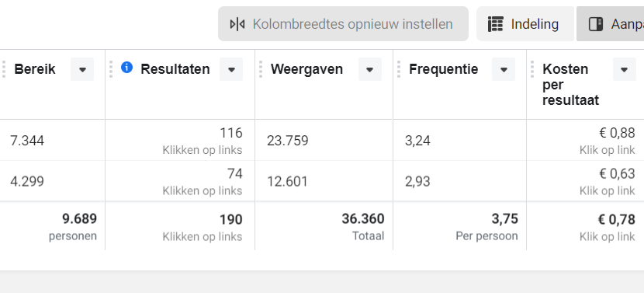Select the 12.601 Weergaven cell

(324, 181)
